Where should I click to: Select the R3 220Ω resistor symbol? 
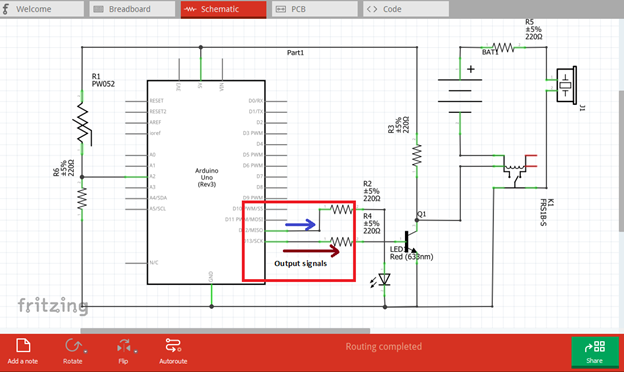417,155
